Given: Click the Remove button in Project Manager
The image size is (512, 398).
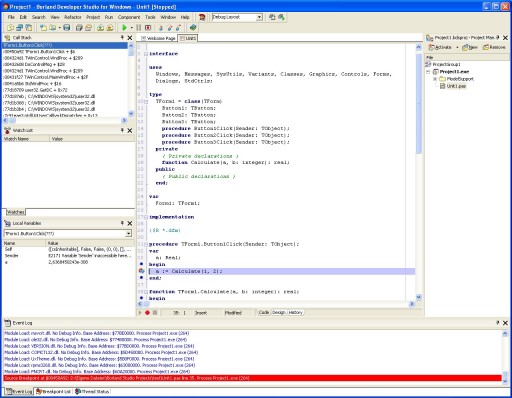Looking at the screenshot, I should click(x=494, y=47).
